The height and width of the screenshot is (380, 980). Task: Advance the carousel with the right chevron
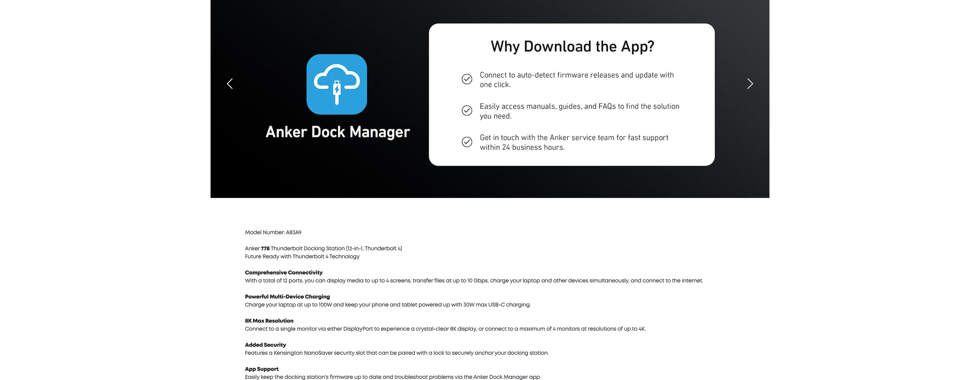[750, 84]
